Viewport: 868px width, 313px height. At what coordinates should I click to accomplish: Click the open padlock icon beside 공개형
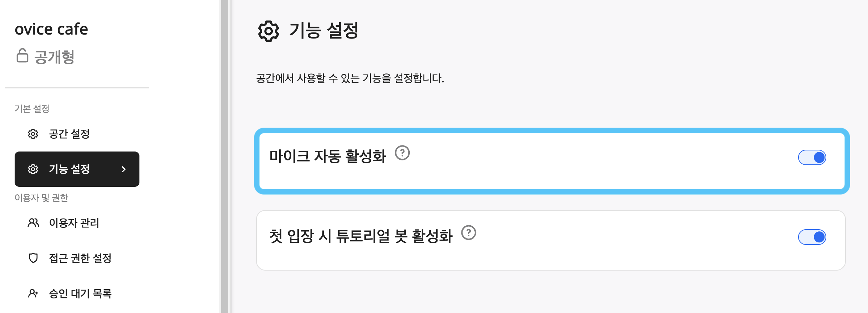(x=22, y=56)
